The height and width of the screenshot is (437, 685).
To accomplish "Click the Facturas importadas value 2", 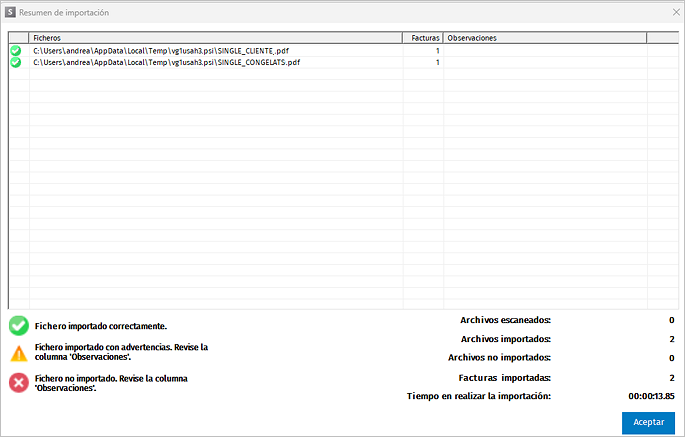I will 671,378.
